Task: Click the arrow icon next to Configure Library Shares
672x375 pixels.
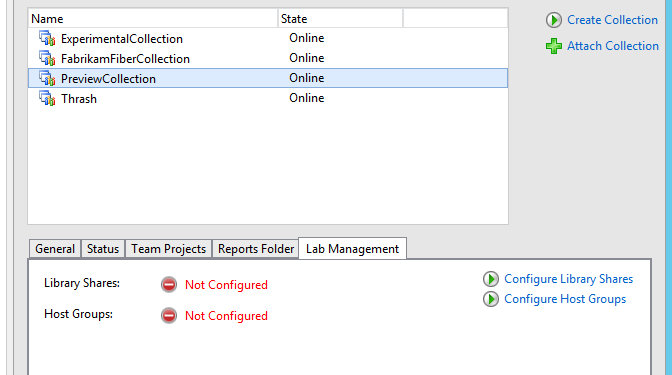Action: point(491,279)
